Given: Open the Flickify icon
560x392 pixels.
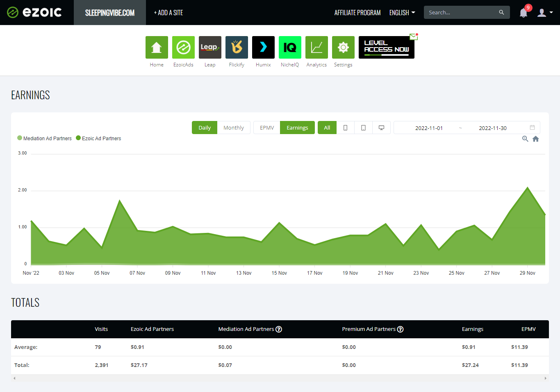Looking at the screenshot, I should [237, 47].
